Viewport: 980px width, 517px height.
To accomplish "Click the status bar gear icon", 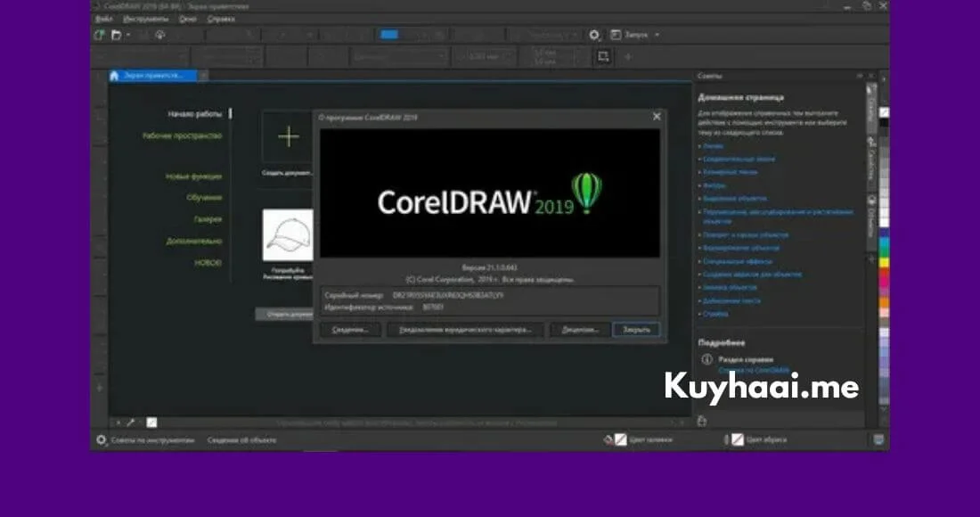I will [x=102, y=440].
